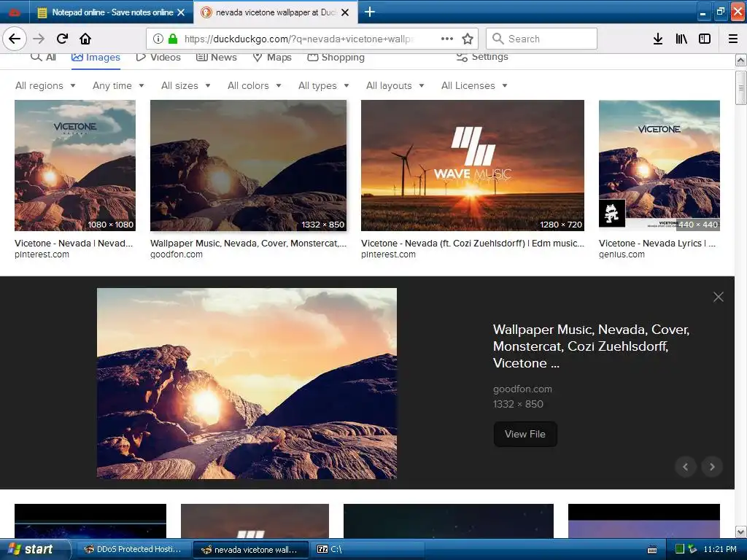Switch to C:\ taskbar window
The height and width of the screenshot is (560, 747).
[367, 549]
